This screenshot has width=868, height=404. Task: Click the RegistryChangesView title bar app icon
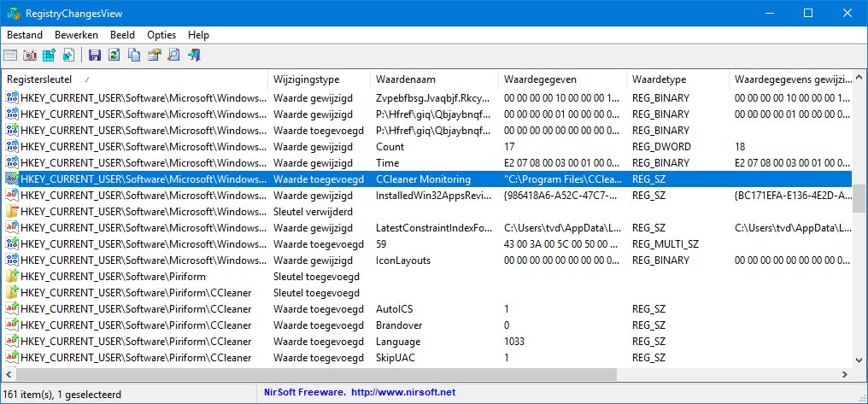point(14,13)
